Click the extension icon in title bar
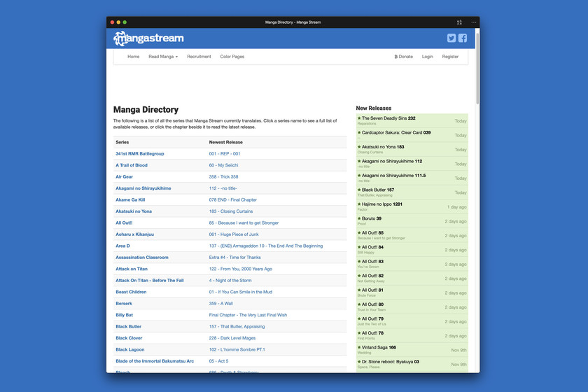This screenshot has height=392, width=588. 459,22
